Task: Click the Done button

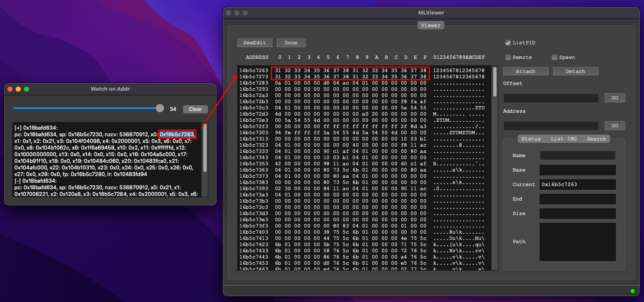Action: 291,43
